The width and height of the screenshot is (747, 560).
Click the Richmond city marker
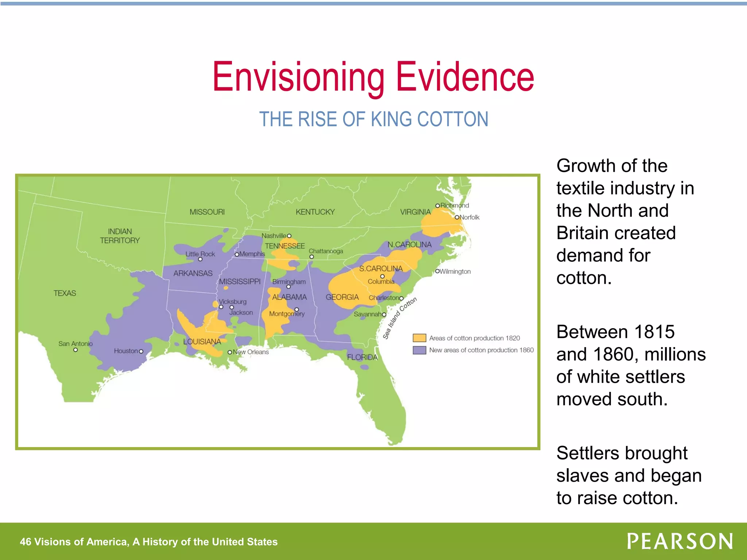click(437, 206)
